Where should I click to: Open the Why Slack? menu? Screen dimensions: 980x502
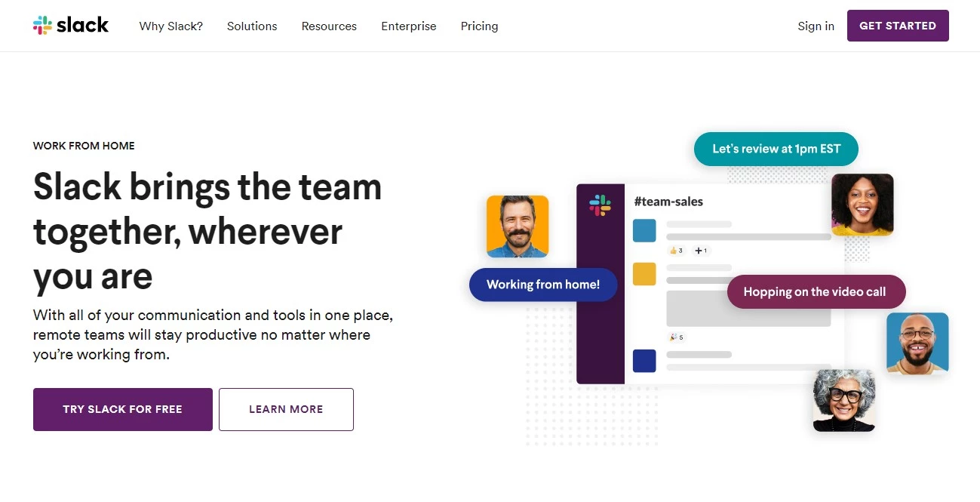[171, 26]
